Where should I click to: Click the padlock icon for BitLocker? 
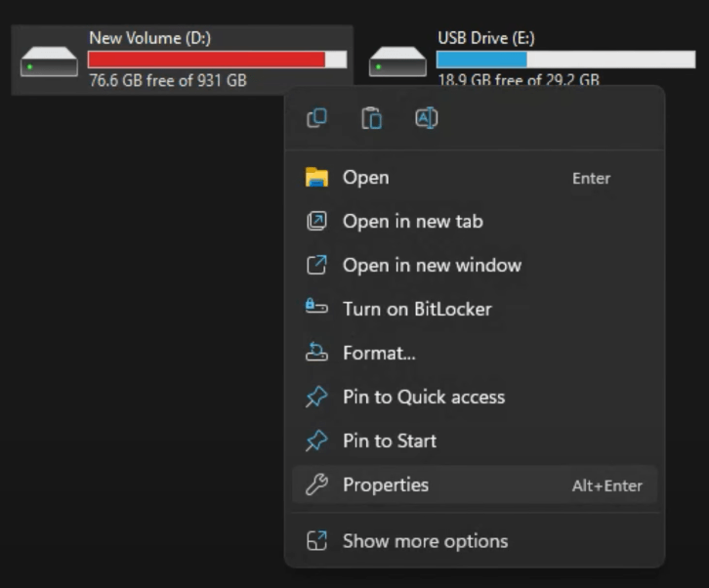(316, 309)
